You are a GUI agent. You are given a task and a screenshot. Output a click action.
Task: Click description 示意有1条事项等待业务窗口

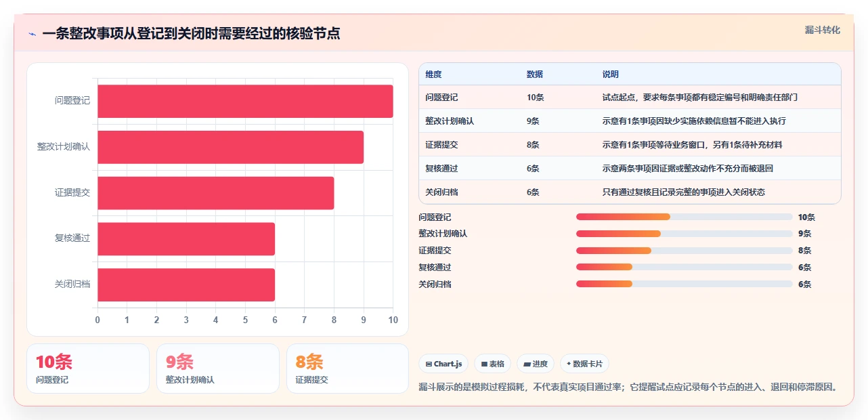(x=693, y=145)
